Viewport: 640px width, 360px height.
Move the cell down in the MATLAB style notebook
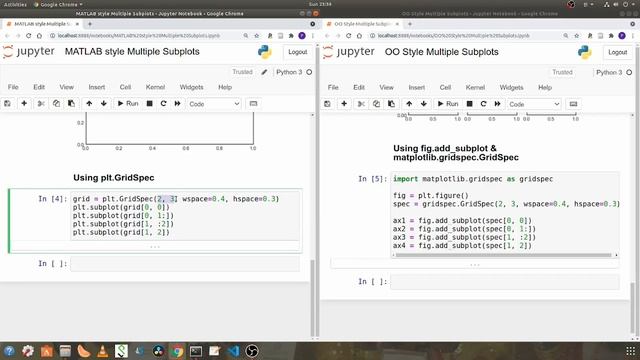[104, 104]
